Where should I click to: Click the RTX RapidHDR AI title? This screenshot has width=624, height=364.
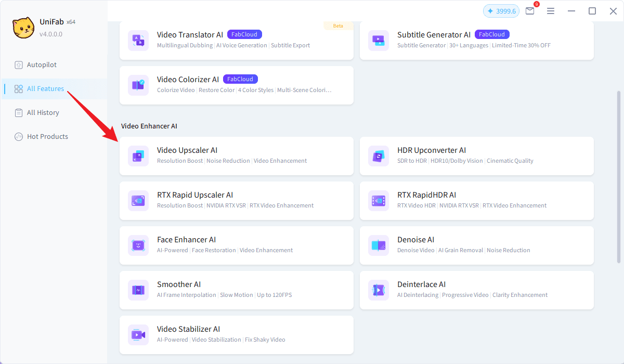click(426, 195)
